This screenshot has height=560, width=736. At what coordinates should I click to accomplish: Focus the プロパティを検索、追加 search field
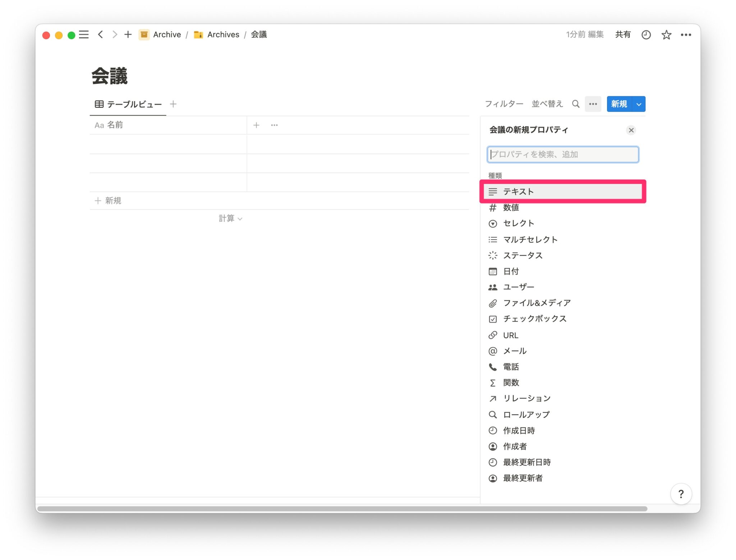pyautogui.click(x=562, y=154)
